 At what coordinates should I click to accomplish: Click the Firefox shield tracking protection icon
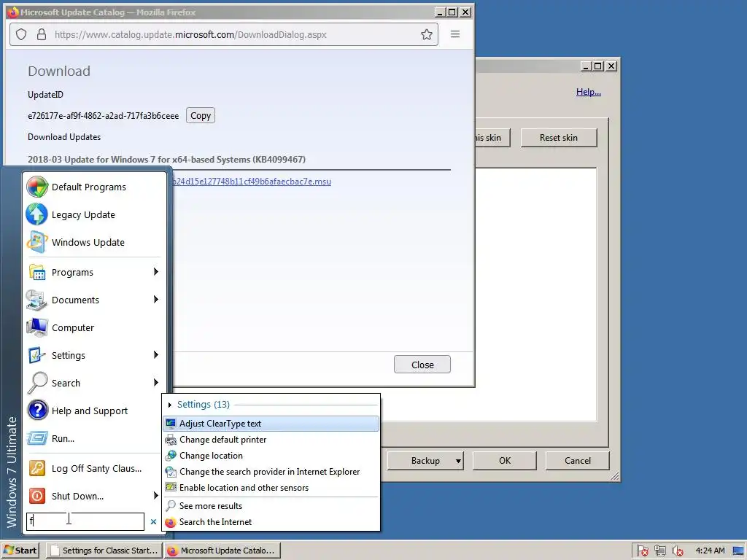click(x=21, y=34)
